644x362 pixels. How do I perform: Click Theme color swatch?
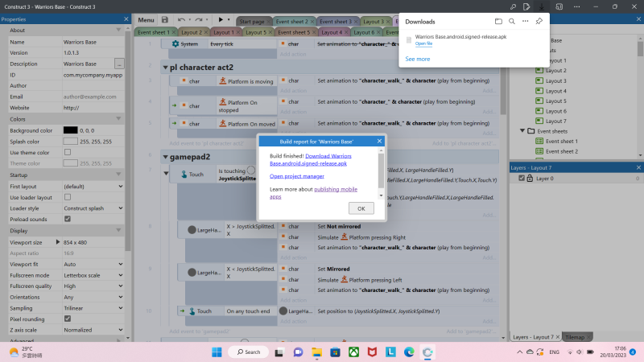70,163
